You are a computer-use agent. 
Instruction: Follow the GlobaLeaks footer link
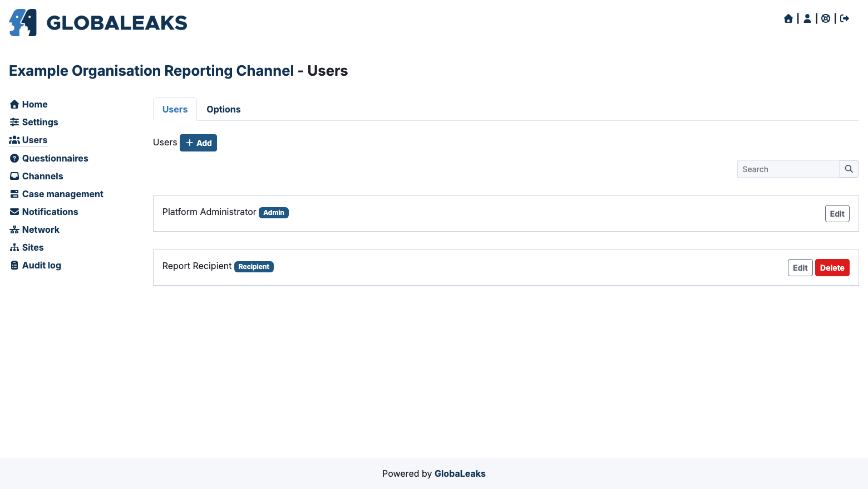(460, 473)
